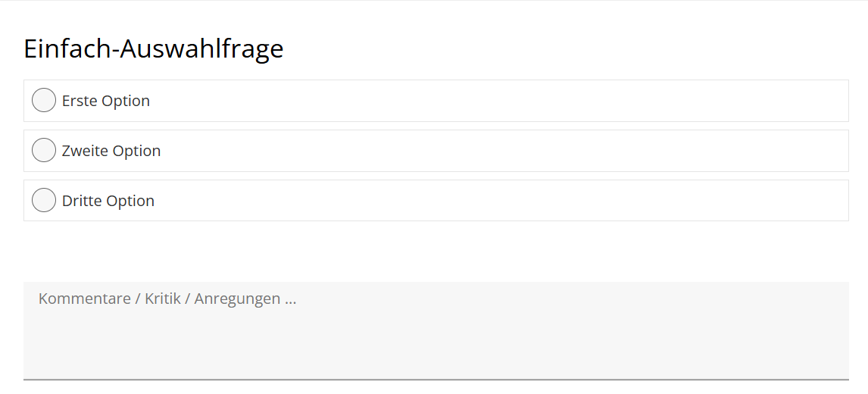Click the word "Kritik" in the comment box
868x394 pixels.
(163, 299)
